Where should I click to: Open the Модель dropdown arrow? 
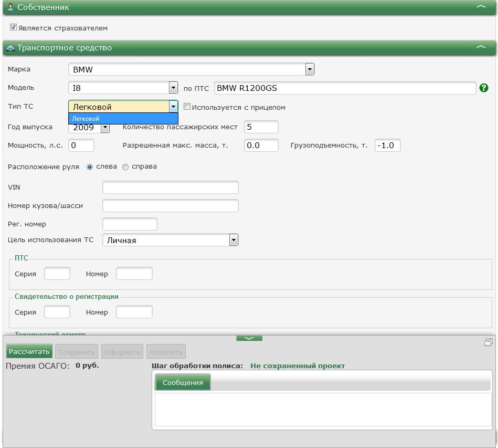(173, 88)
